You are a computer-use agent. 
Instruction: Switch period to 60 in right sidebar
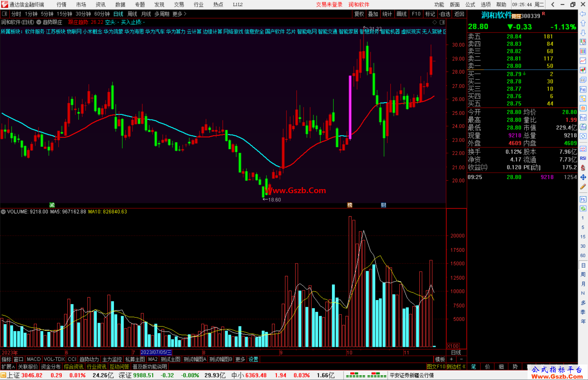coord(583,256)
